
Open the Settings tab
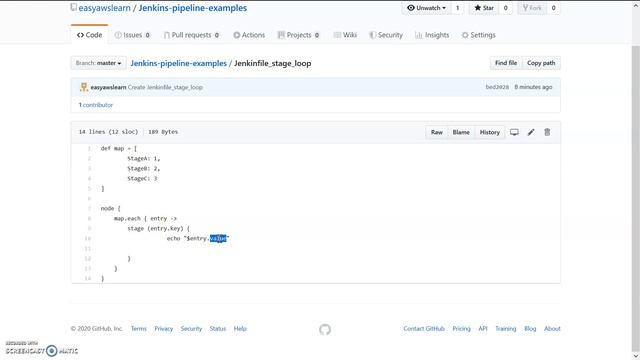478,35
